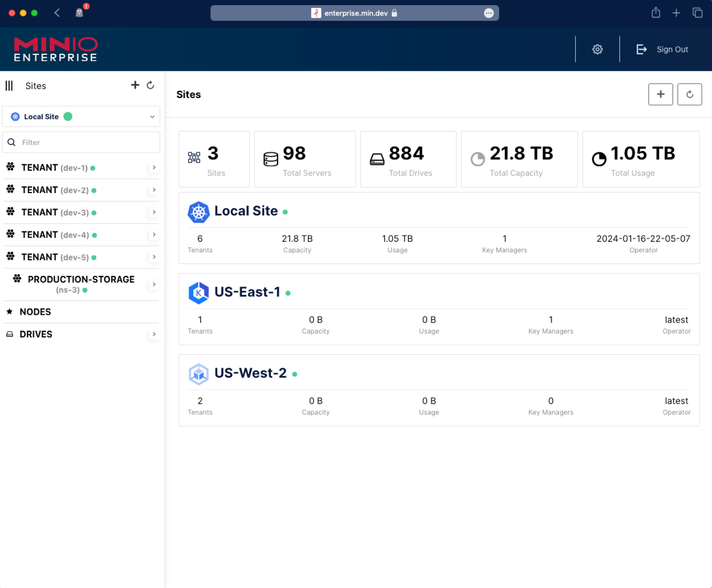
Task: Click the 21.8 TB Total Capacity value
Action: pos(521,154)
